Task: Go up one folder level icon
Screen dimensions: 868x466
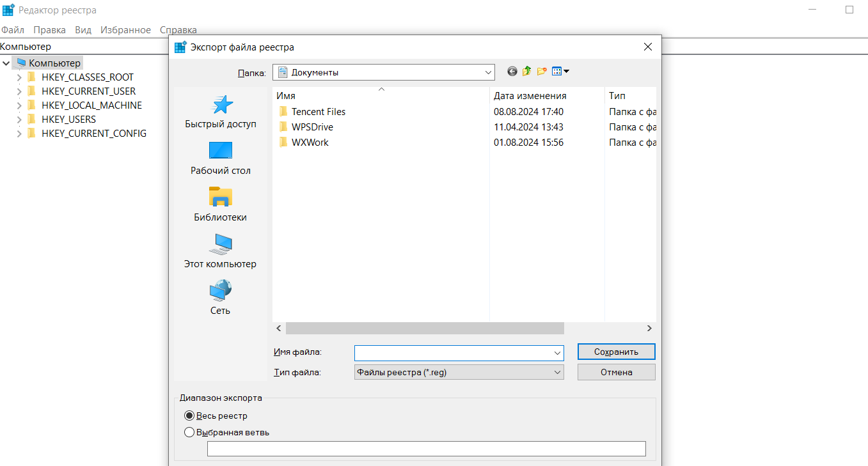Action: [526, 72]
